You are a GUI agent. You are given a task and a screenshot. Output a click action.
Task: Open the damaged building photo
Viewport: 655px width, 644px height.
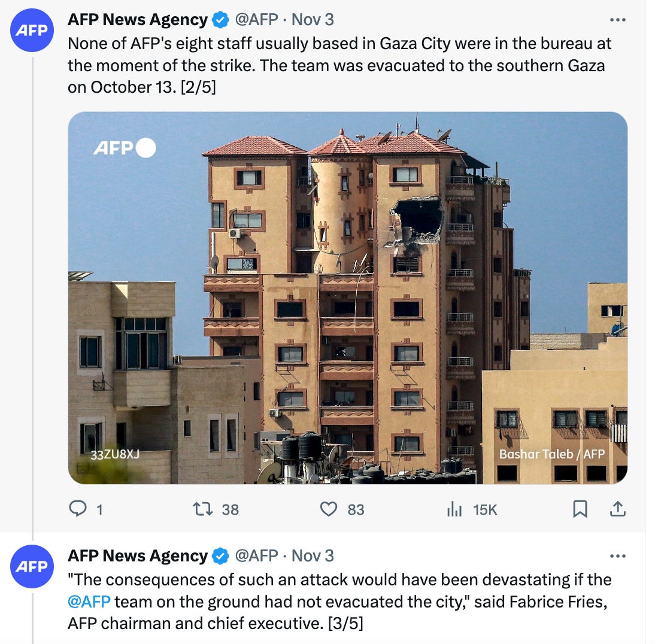pos(347,298)
